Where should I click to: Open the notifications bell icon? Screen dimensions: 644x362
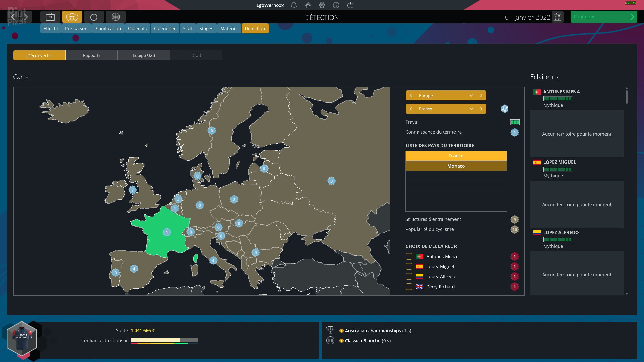pos(294,5)
